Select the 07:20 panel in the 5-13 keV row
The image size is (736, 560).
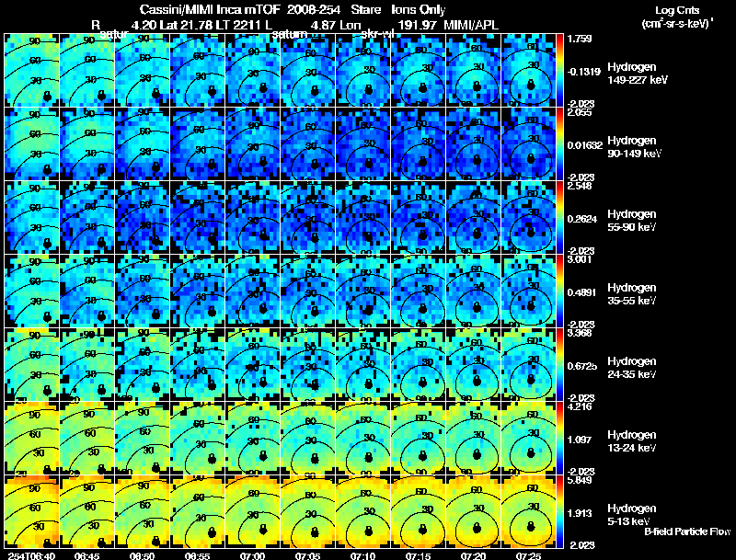474,511
